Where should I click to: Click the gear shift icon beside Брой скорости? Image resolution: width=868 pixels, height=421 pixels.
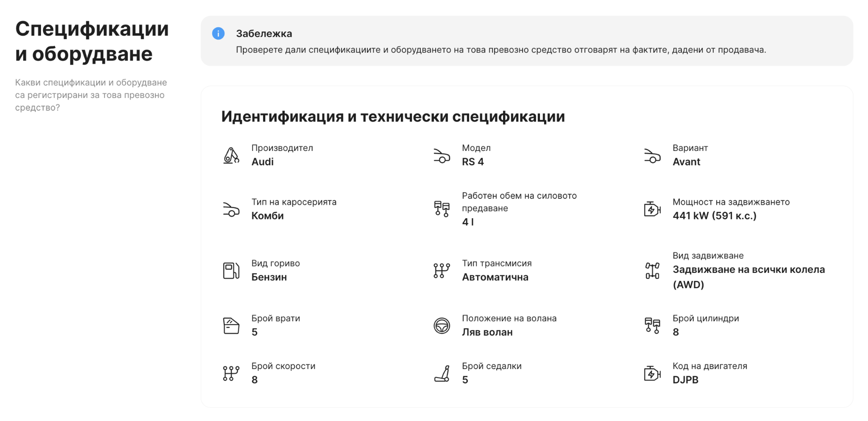click(231, 373)
